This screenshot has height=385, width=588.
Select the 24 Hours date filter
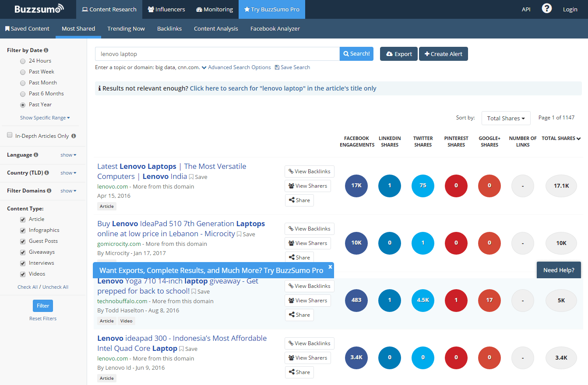[23, 61]
